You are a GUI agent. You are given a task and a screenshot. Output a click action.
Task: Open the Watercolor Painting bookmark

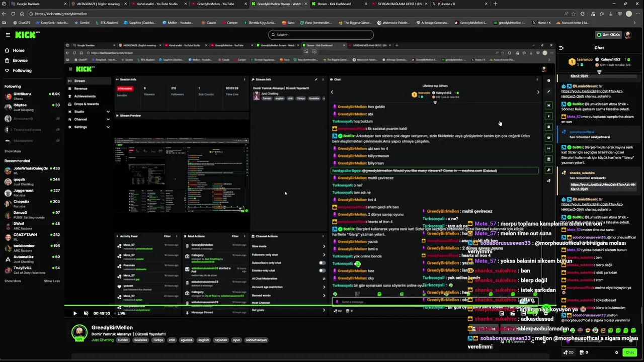tap(394, 23)
